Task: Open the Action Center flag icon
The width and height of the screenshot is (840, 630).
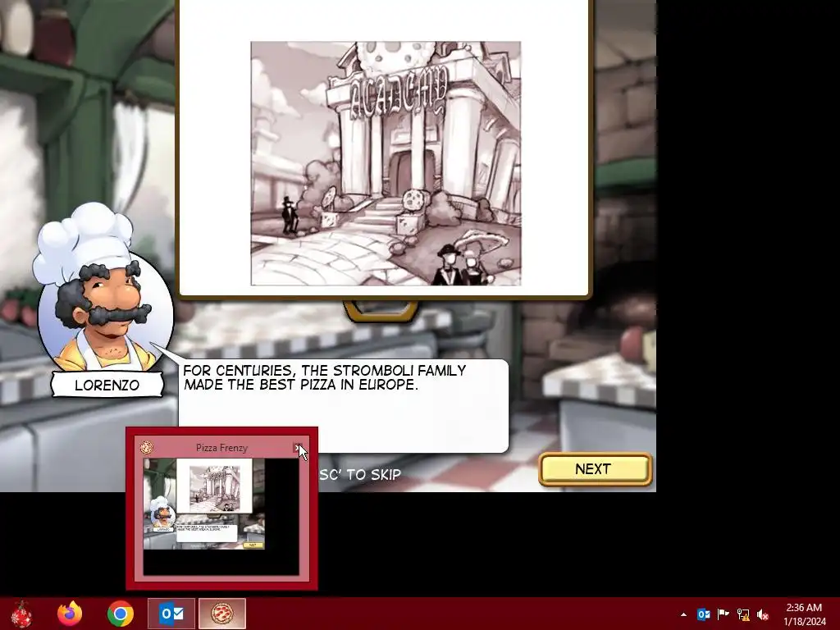Action: 724,614
